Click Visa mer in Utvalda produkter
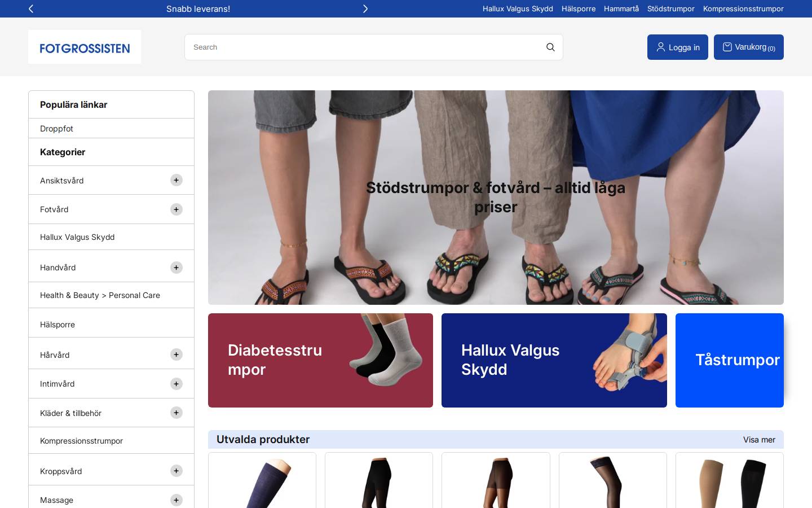 coord(759,440)
